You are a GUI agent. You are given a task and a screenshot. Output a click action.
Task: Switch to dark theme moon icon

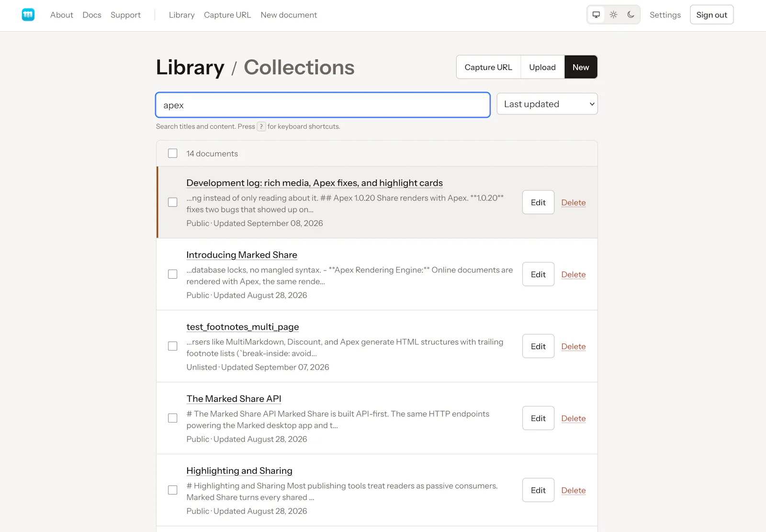point(631,15)
